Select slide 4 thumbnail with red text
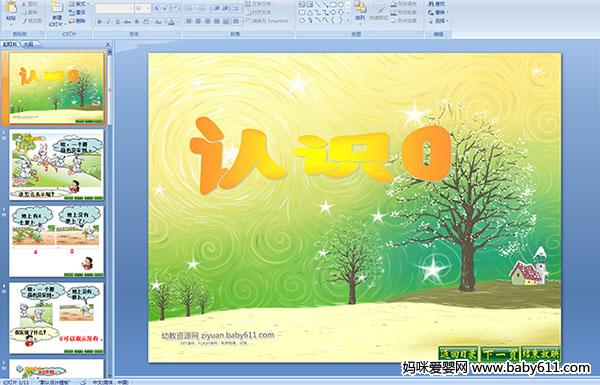Viewport: 600px width, 385px height. point(56,318)
